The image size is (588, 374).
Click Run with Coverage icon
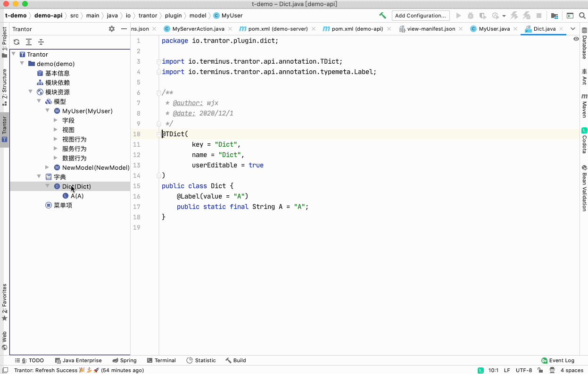click(x=483, y=16)
